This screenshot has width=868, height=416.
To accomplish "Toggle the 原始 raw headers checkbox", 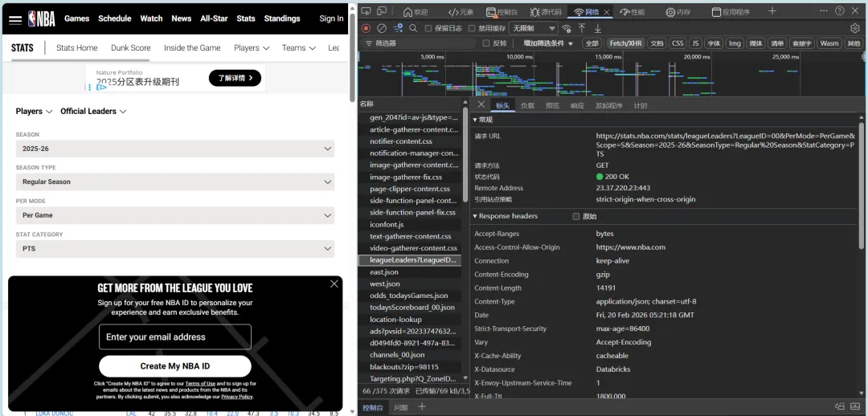I will coord(575,216).
